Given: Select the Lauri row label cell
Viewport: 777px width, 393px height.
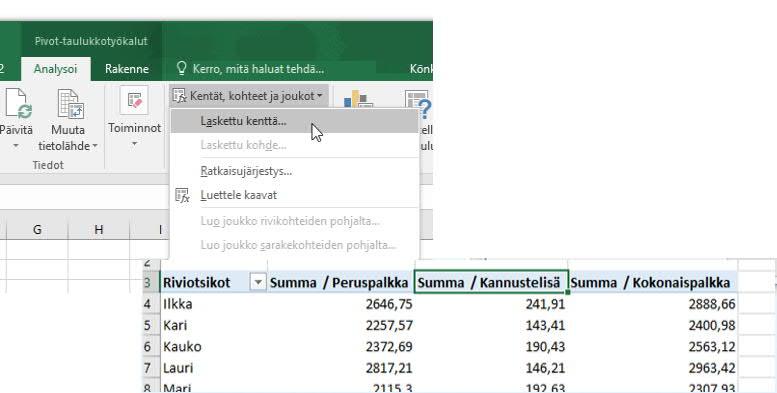Looking at the screenshot, I should click(214, 368).
